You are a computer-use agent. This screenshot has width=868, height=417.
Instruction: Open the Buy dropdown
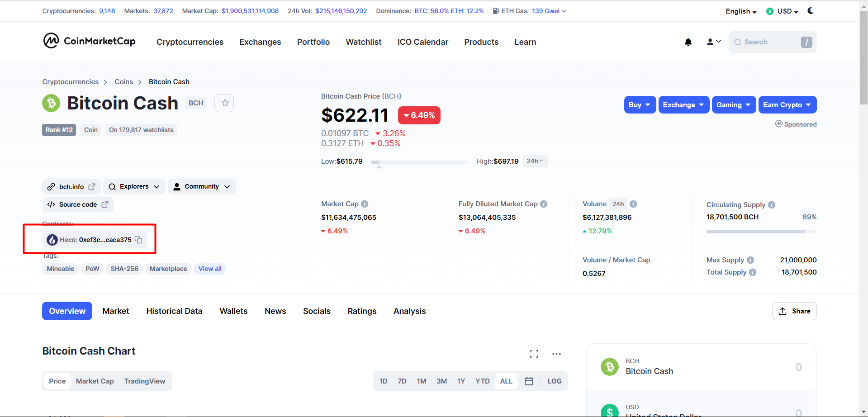(640, 105)
